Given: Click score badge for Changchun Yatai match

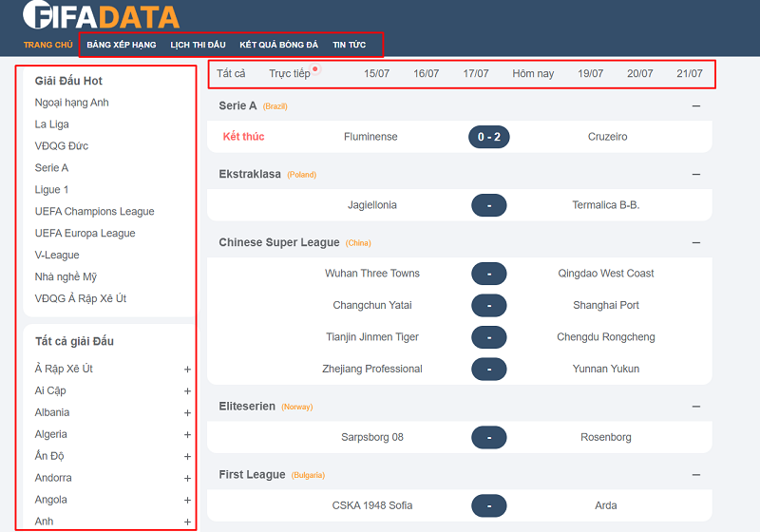Looking at the screenshot, I should [x=489, y=305].
